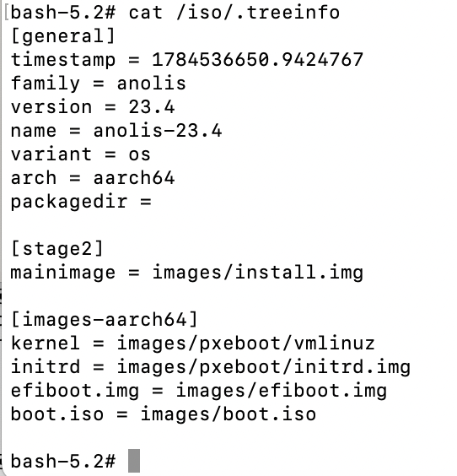Screen dimensions: 457x476
Task: Click the 'cat /iso/.treeinfo' command text
Action: tap(234, 13)
